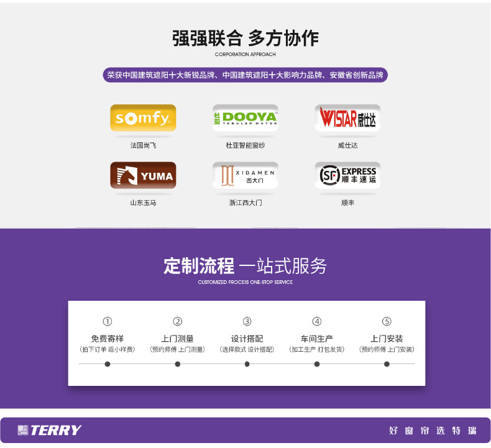This screenshot has width=491, height=448.
Task: Click the 法国尚飞 label
Action: click(143, 145)
